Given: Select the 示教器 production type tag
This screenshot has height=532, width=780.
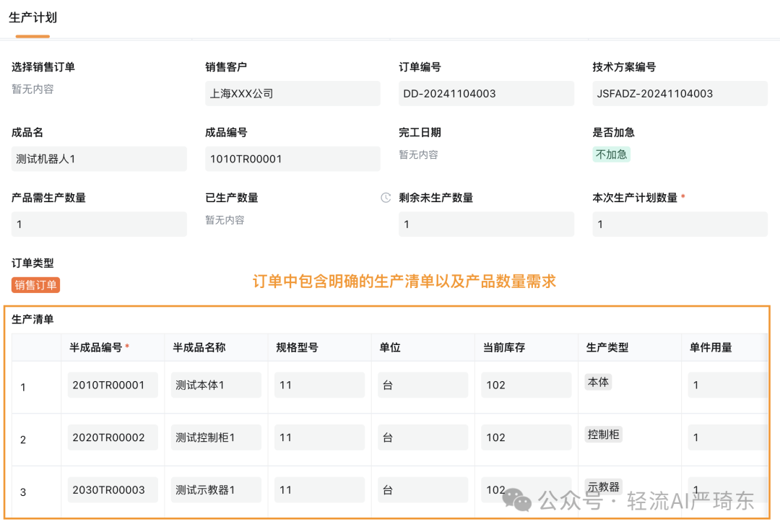Looking at the screenshot, I should [x=602, y=487].
